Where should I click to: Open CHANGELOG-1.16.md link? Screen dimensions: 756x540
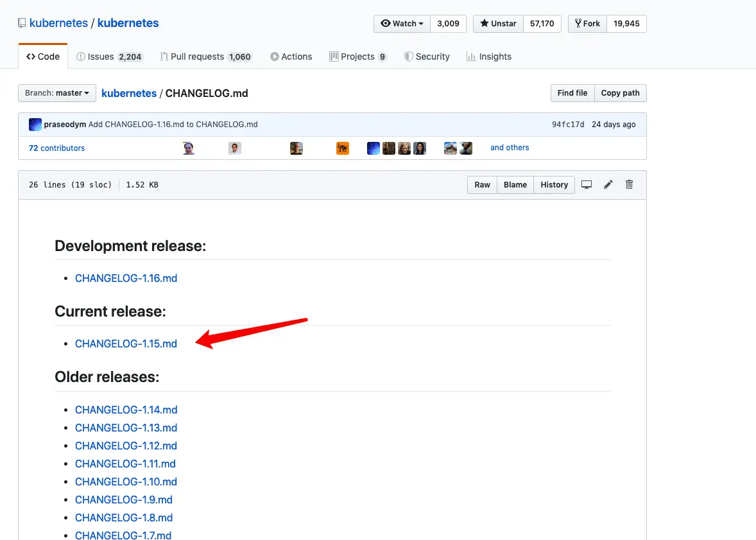pos(126,278)
